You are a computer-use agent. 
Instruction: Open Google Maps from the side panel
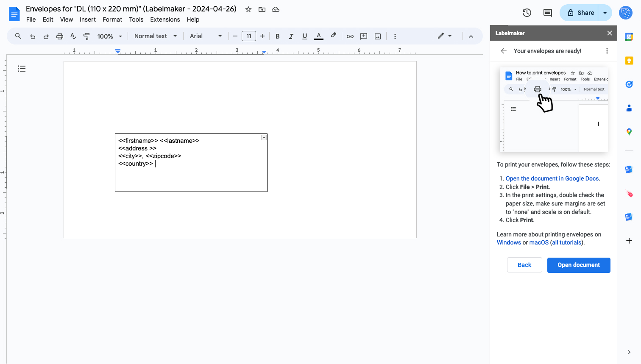coord(629,132)
